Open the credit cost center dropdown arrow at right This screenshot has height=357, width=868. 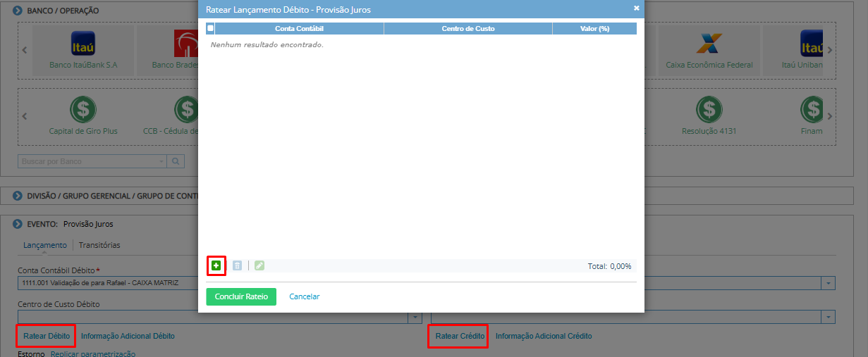tap(828, 317)
